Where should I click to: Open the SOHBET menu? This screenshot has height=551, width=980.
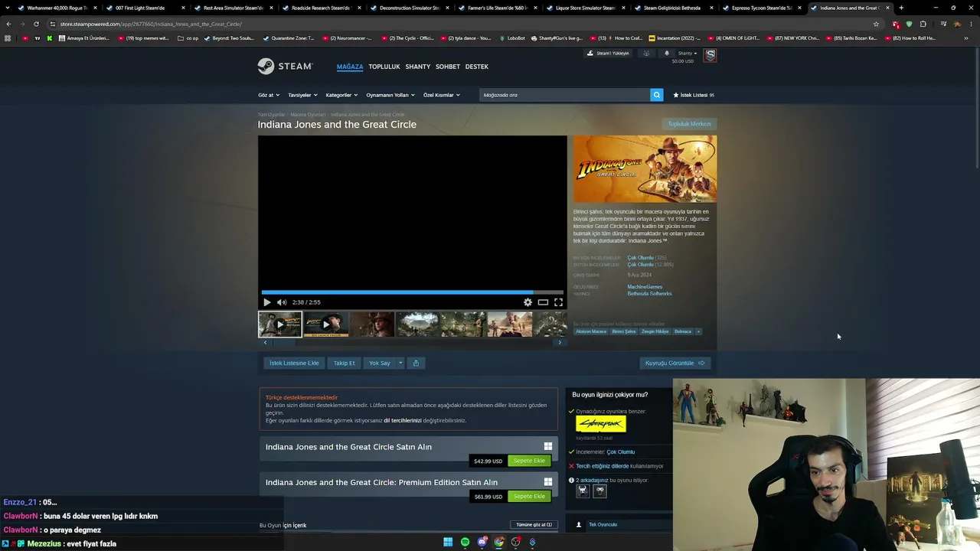coord(448,67)
